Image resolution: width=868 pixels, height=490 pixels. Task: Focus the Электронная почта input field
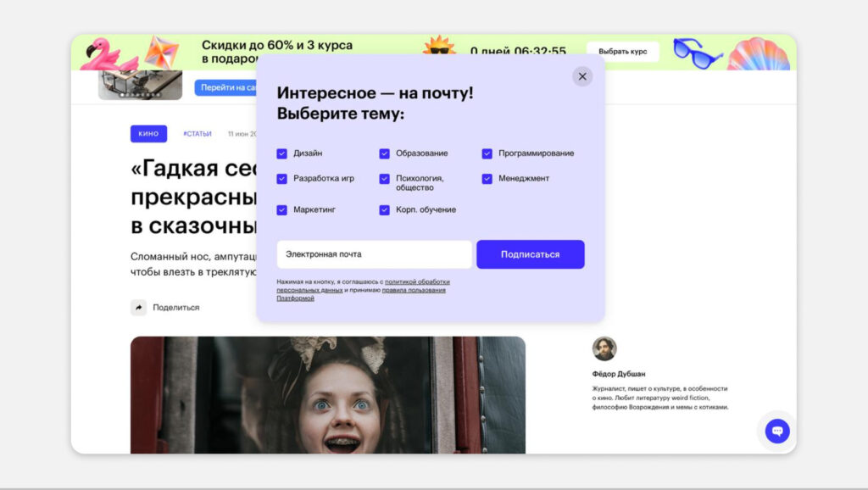pos(374,254)
